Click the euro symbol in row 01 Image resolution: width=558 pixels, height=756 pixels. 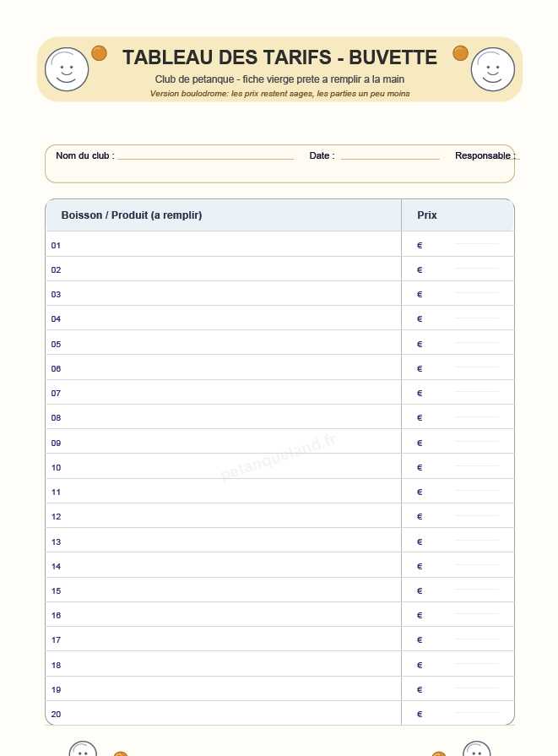(420, 246)
